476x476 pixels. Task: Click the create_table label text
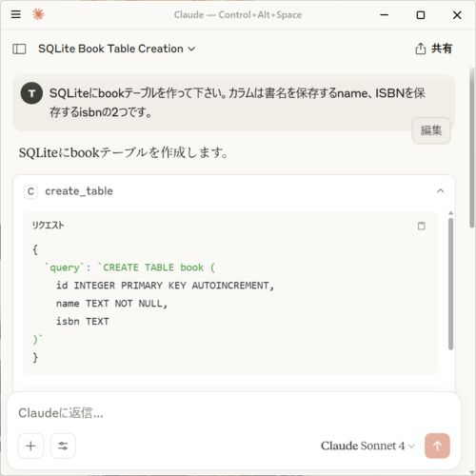[79, 191]
